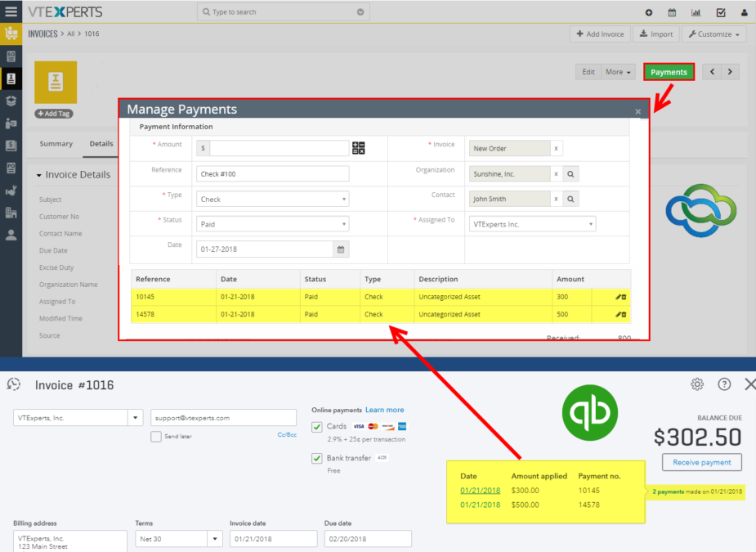Edit payment row 14578
The image size is (756, 552).
click(618, 315)
